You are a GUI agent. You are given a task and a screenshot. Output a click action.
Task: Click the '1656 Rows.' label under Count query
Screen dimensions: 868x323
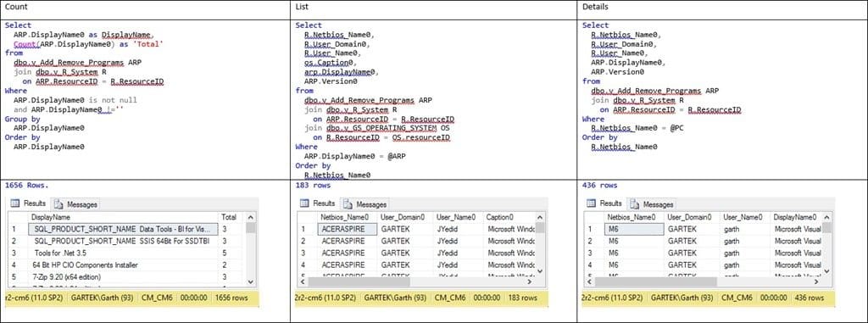click(27, 185)
